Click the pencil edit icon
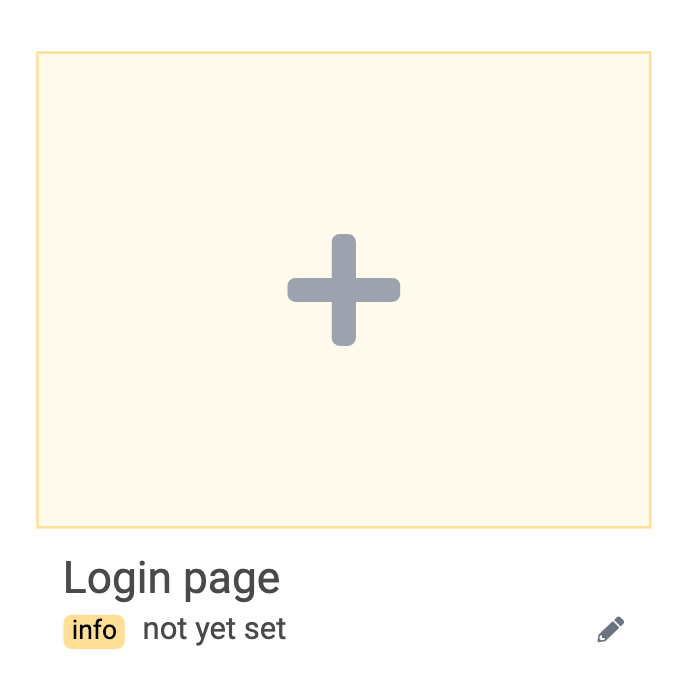 click(611, 629)
